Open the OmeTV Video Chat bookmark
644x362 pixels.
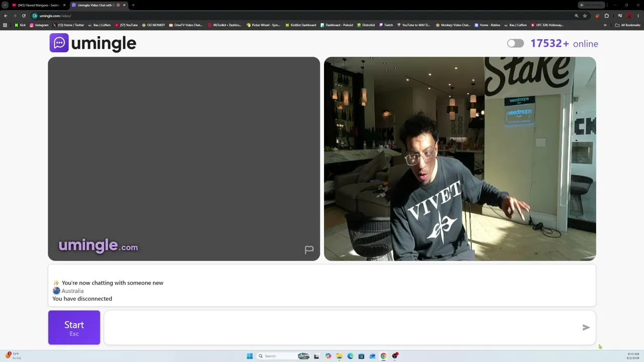186,25
